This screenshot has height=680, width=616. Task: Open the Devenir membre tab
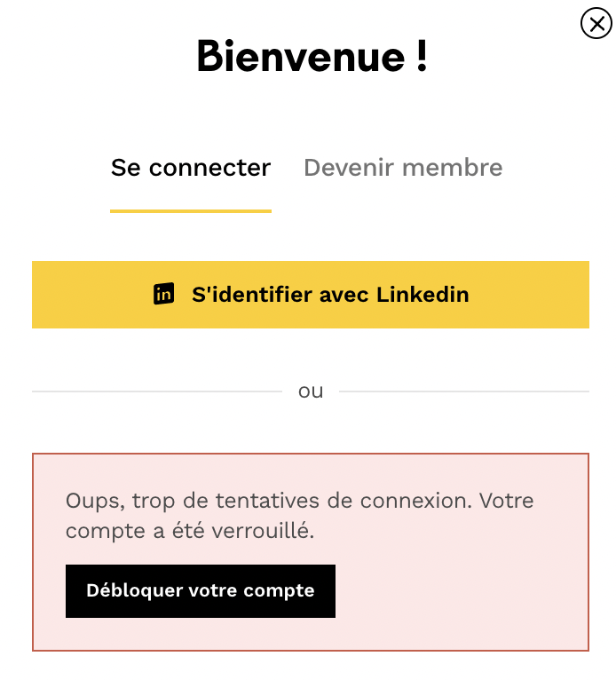[403, 168]
